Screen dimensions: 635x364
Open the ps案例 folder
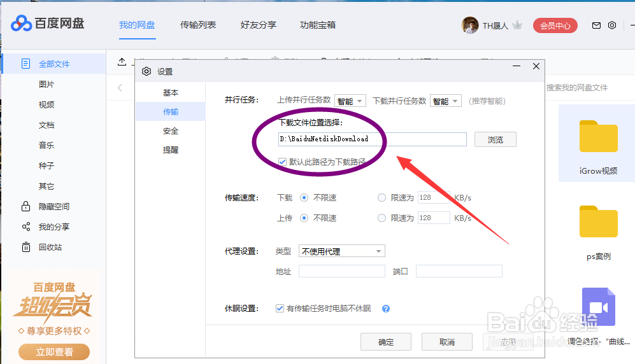click(x=598, y=233)
